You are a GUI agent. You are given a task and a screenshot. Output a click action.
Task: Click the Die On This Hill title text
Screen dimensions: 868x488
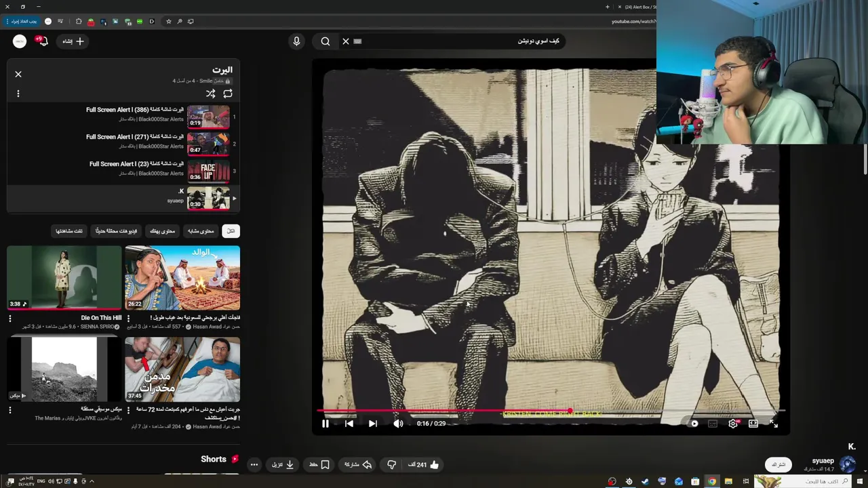tap(101, 318)
